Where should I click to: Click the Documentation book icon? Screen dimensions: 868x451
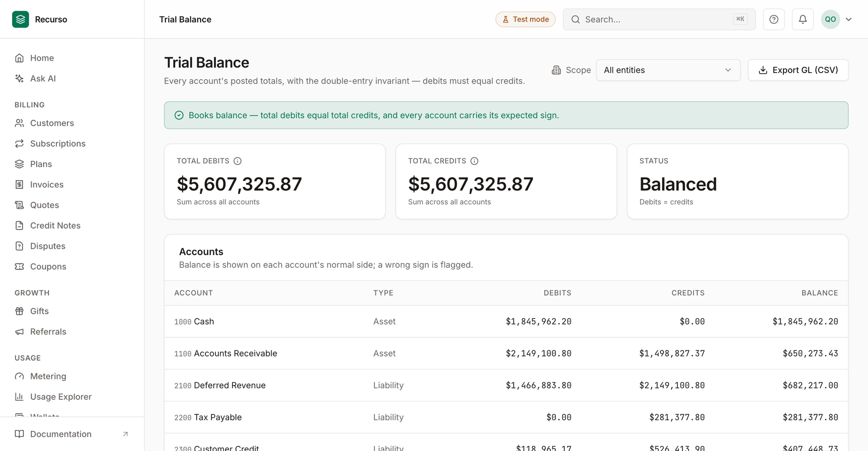click(19, 434)
